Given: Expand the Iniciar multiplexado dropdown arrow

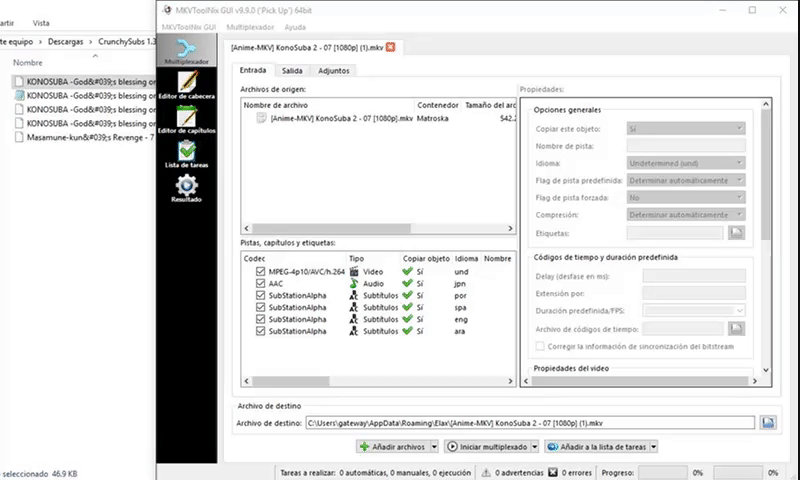Looking at the screenshot, I should tap(535, 447).
